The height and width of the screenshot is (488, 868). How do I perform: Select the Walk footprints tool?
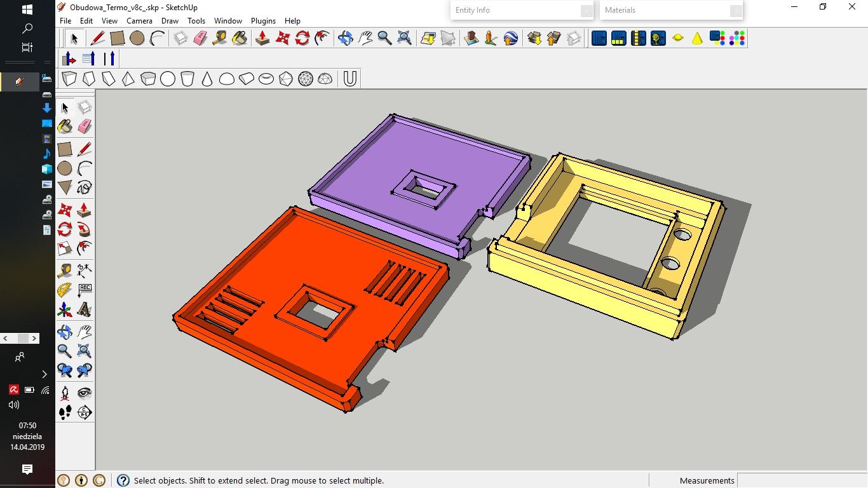pos(65,412)
